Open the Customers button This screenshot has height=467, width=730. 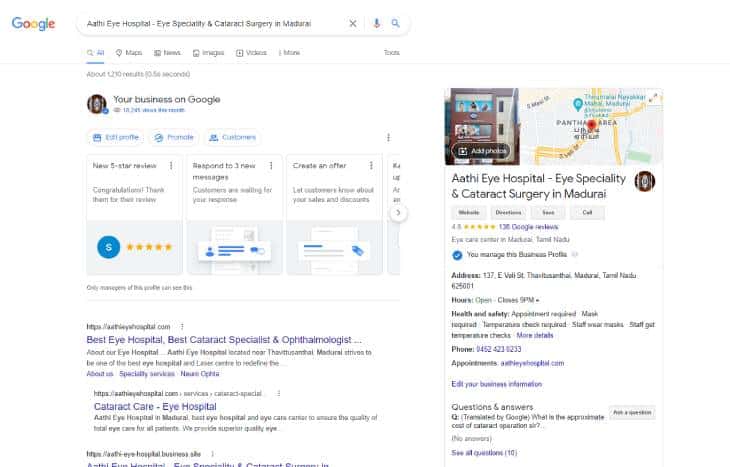coord(232,137)
